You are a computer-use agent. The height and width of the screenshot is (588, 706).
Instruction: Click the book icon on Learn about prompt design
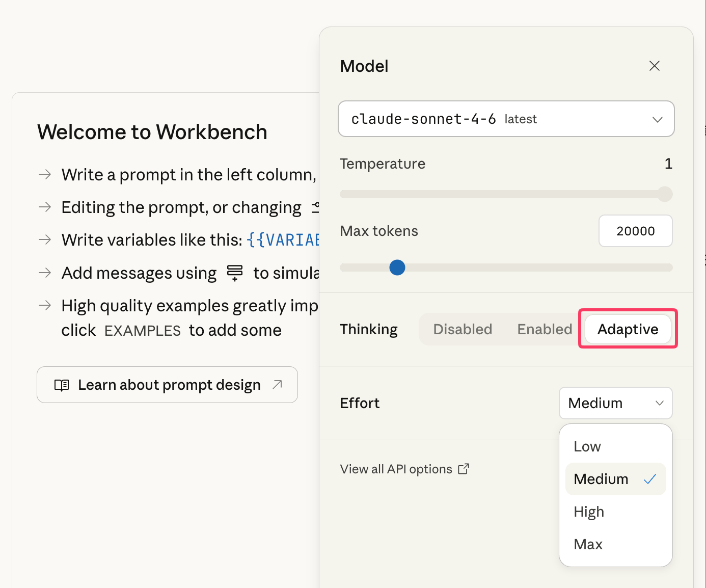click(61, 385)
